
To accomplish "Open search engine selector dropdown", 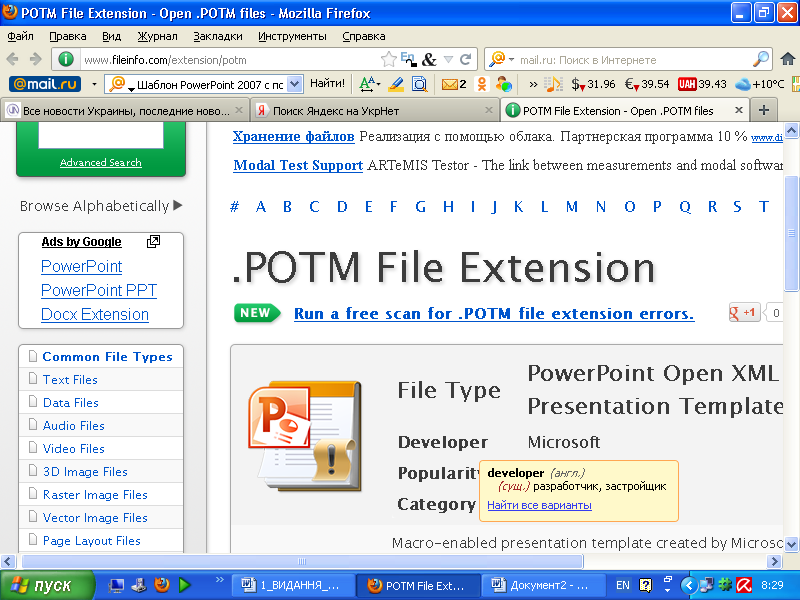I will click(x=511, y=60).
